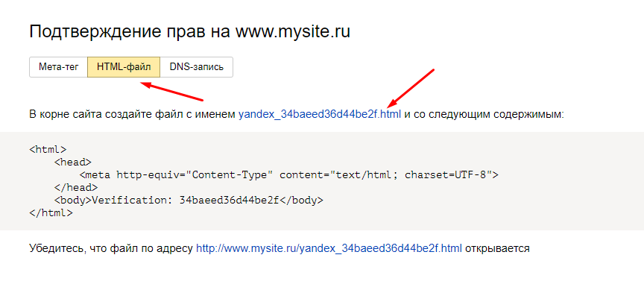This screenshot has height=290, width=644.
Task: Click the closing </html> code line
Action: (x=51, y=213)
